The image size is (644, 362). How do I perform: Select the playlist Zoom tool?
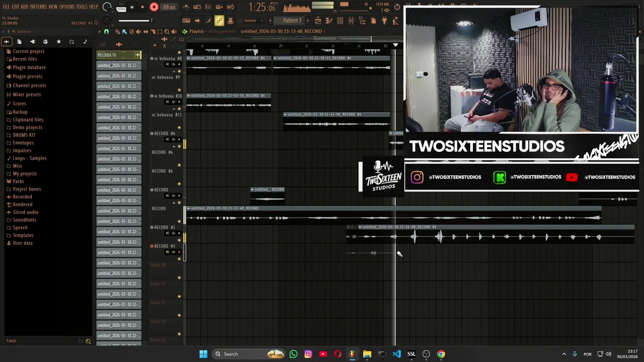[x=167, y=31]
